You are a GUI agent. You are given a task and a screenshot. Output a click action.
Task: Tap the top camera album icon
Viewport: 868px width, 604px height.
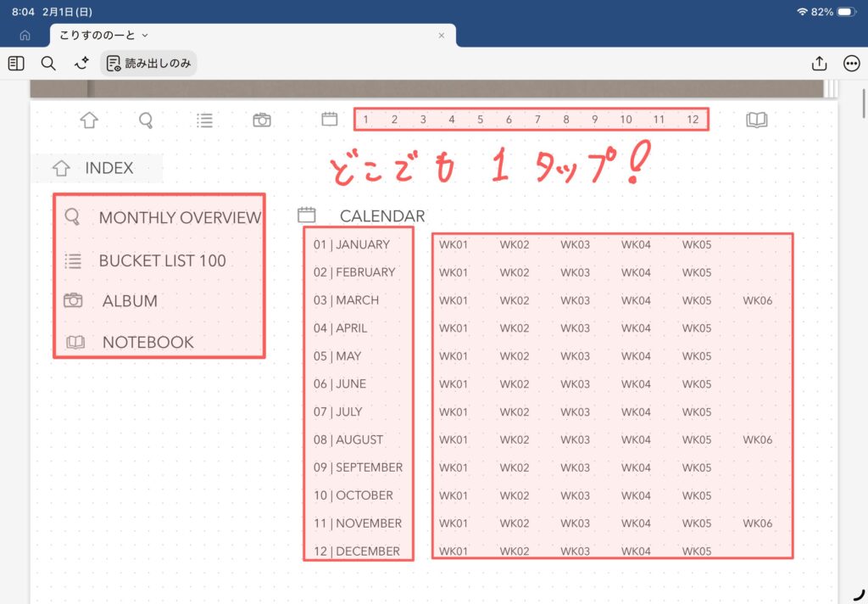coord(262,120)
